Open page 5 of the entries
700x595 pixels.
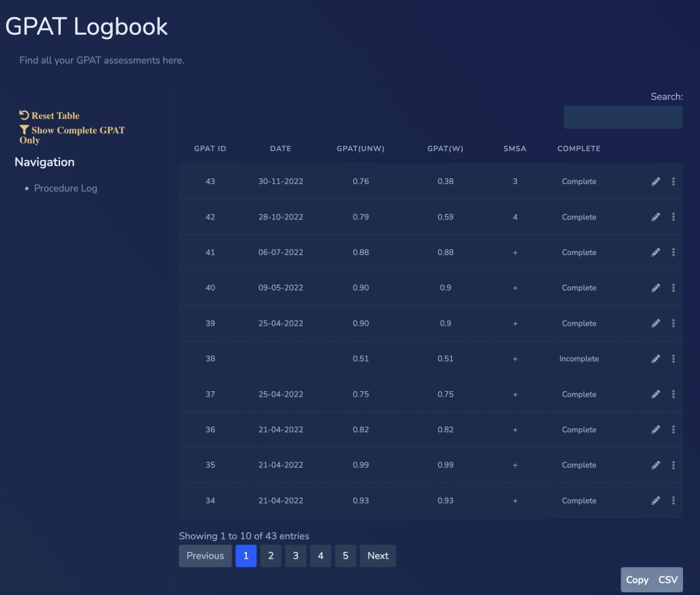(345, 556)
